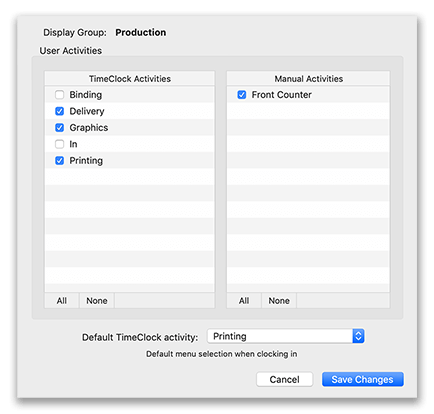This screenshot has width=434, height=414.
Task: Click Save Changes button
Action: pyautogui.click(x=363, y=379)
